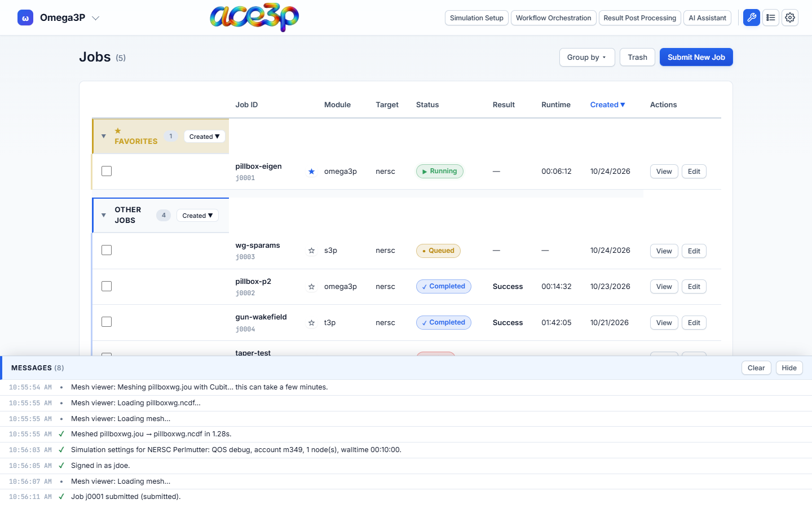
Task: Click the ACE3P rainbow logo
Action: pos(254,17)
